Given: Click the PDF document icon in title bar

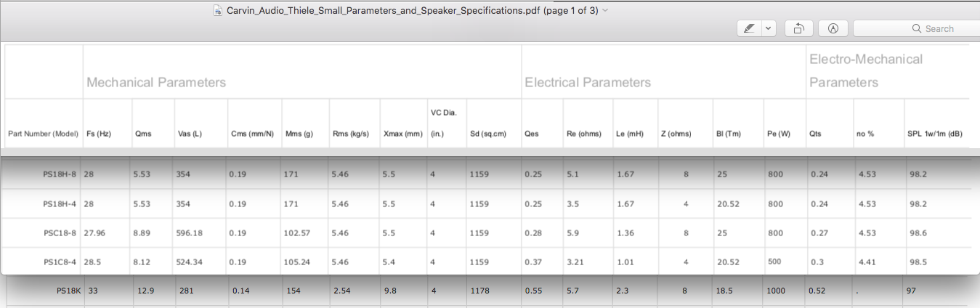Looking at the screenshot, I should 218,10.
